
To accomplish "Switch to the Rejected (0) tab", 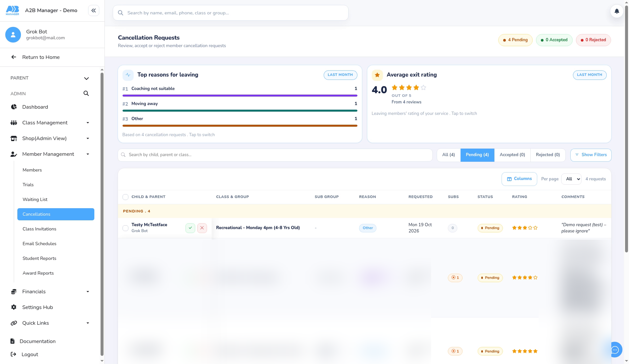I will click(x=548, y=155).
